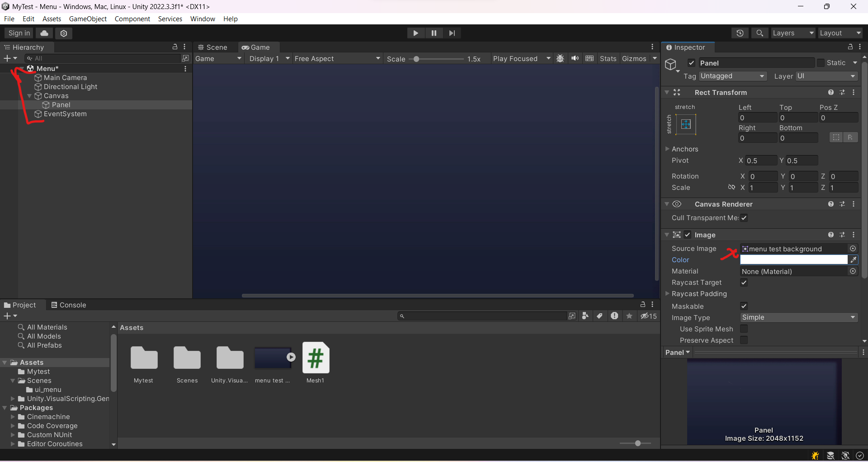This screenshot has width=868, height=462.
Task: Open the Assets menu
Action: pyautogui.click(x=52, y=19)
